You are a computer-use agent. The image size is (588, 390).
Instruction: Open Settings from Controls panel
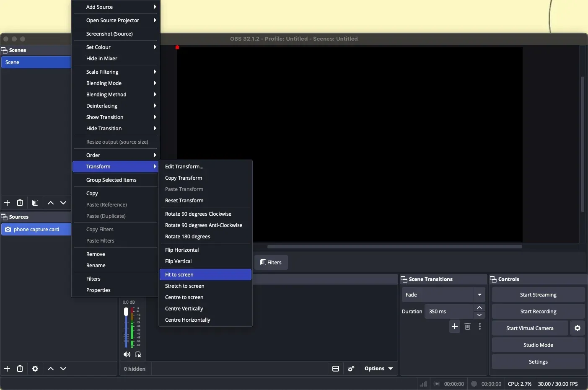pyautogui.click(x=539, y=362)
